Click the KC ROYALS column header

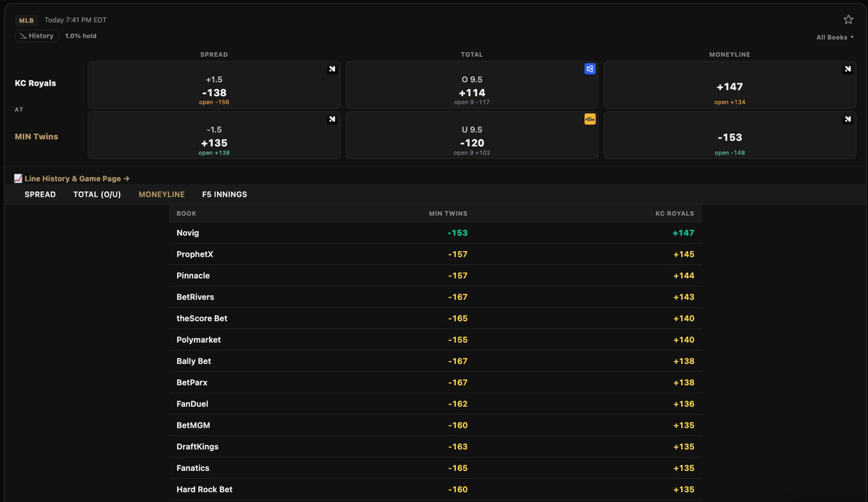pos(675,213)
